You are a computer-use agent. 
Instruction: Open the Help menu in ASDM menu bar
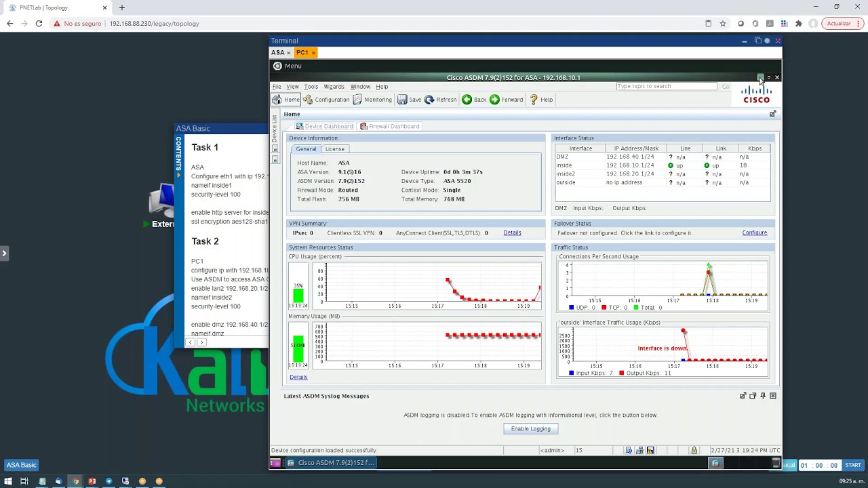pos(382,87)
